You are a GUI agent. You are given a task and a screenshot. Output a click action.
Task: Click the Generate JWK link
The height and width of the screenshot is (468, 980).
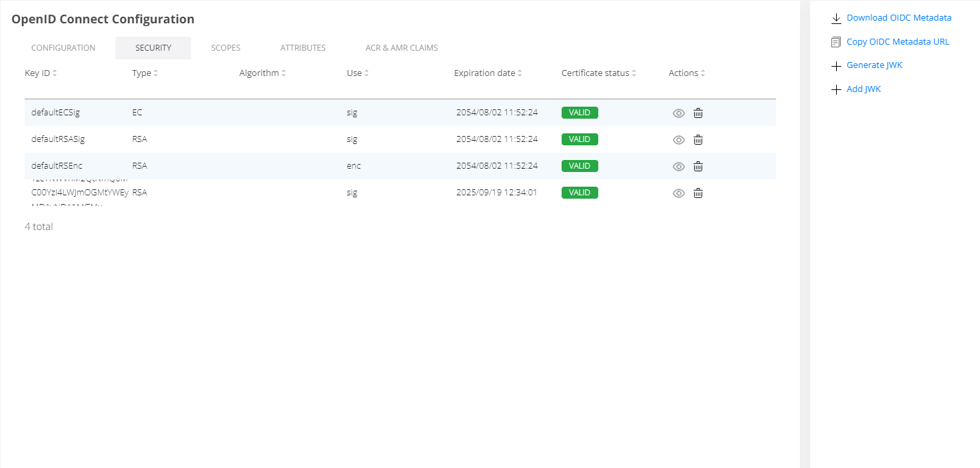coord(874,65)
